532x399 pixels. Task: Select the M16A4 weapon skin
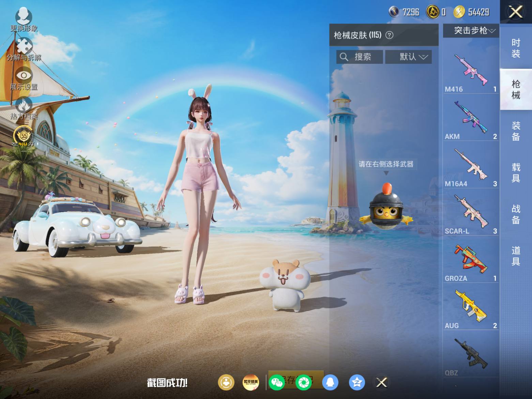[471, 165]
